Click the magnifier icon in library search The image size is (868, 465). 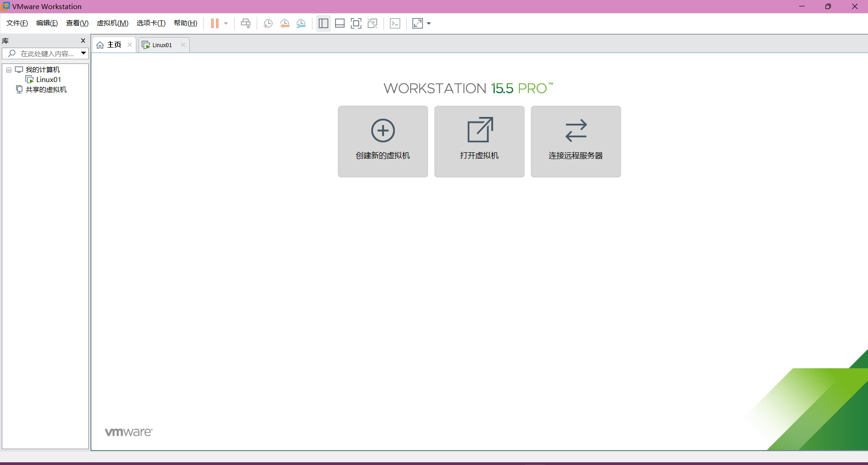pyautogui.click(x=12, y=53)
